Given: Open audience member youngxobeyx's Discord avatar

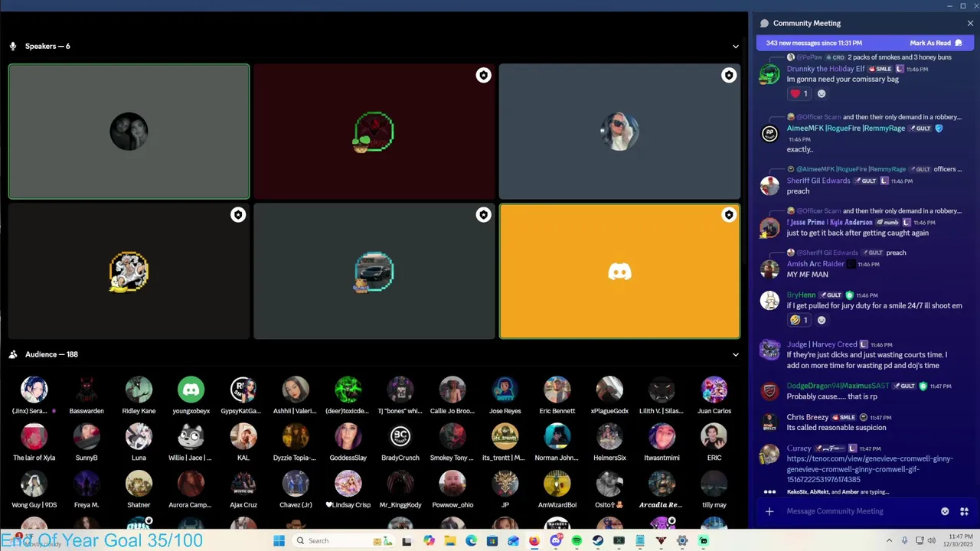Looking at the screenshot, I should tap(191, 390).
